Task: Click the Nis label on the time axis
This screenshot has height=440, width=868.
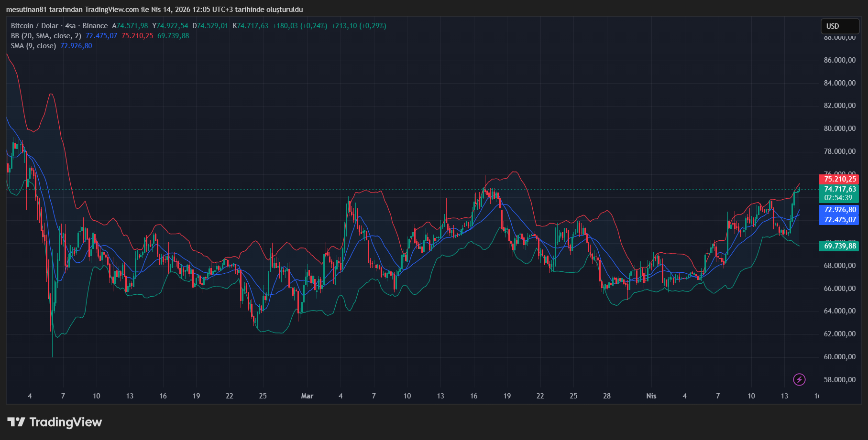Action: pyautogui.click(x=651, y=396)
